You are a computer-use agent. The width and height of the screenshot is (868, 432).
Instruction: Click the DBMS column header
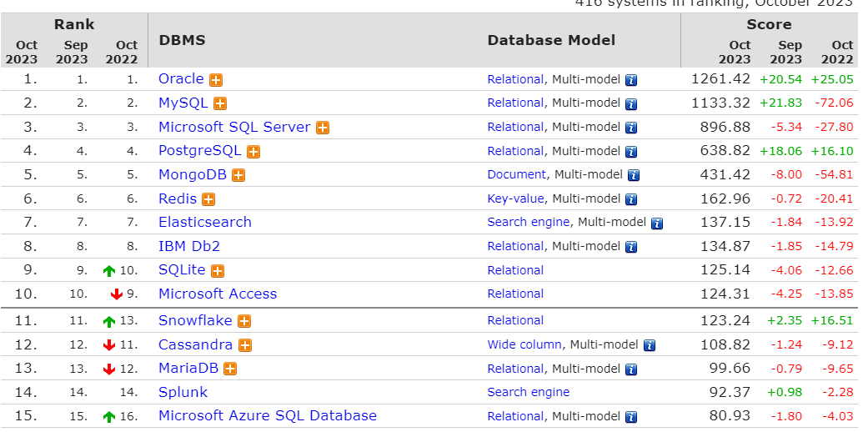(x=182, y=40)
